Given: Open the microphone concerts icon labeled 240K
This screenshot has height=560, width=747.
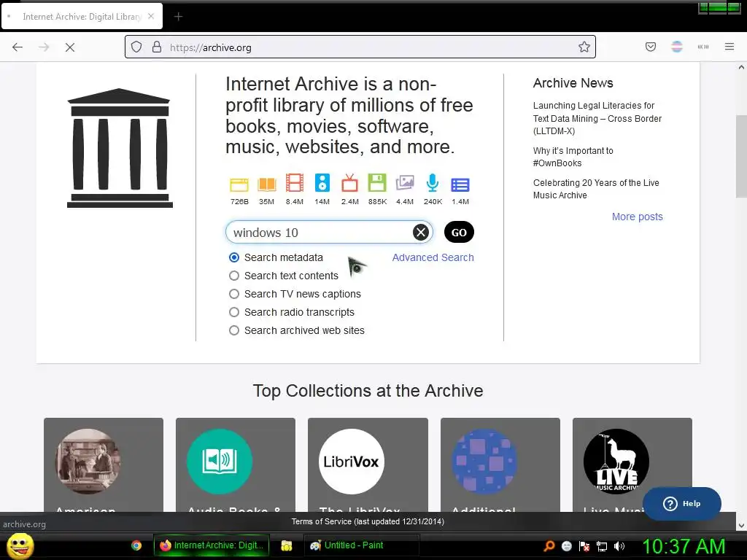Looking at the screenshot, I should 433,183.
